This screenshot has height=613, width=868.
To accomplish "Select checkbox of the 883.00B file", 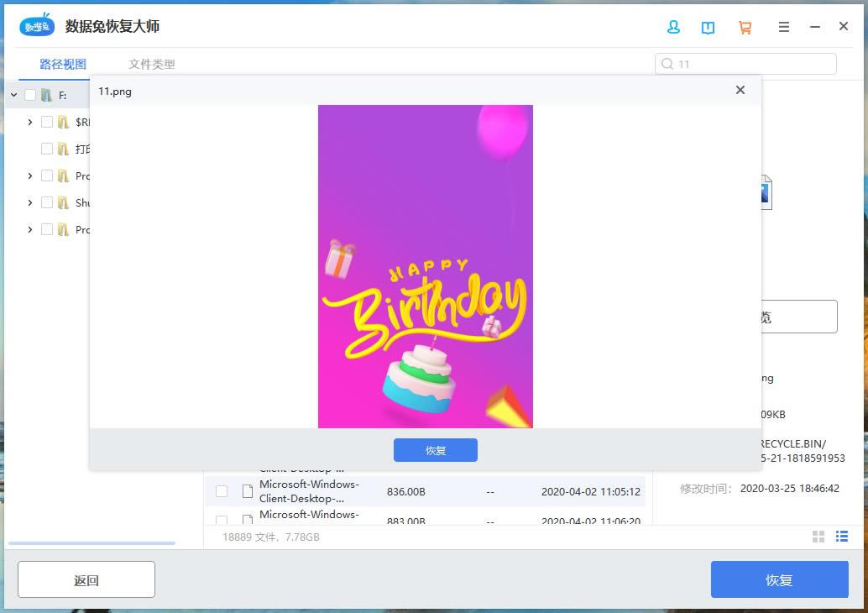I will point(222,521).
